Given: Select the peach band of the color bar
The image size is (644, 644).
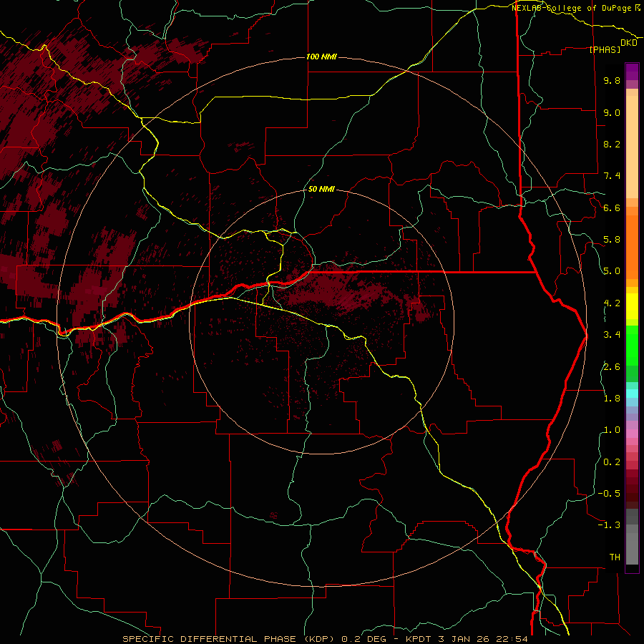Looking at the screenshot, I should click(x=632, y=147).
